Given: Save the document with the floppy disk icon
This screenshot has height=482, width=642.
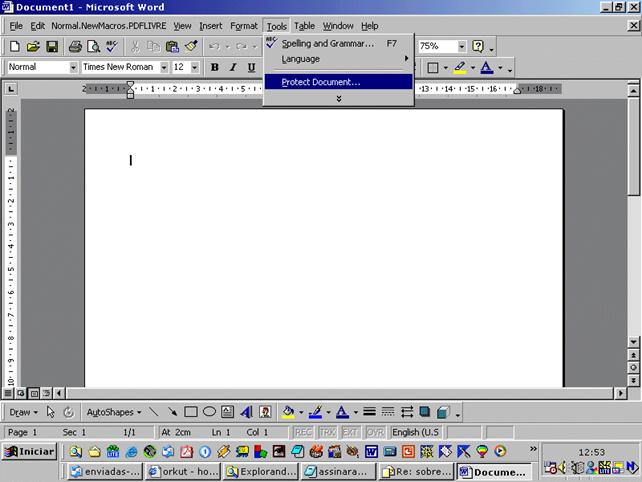Looking at the screenshot, I should click(52, 46).
